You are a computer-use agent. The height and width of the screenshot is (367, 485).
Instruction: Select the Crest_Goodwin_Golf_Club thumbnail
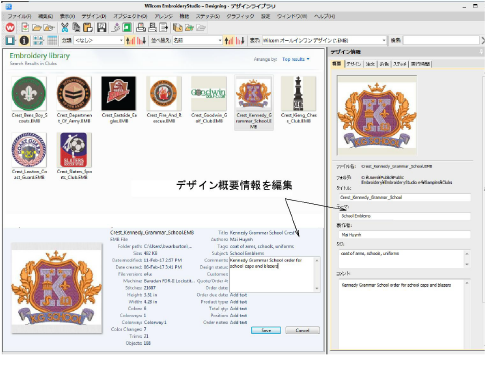pyautogui.click(x=209, y=94)
